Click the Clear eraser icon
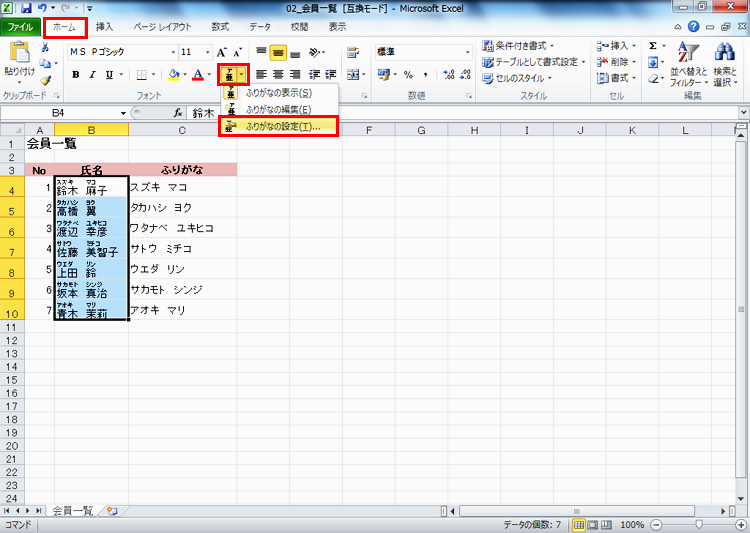Image resolution: width=750 pixels, height=533 pixels. click(x=653, y=78)
